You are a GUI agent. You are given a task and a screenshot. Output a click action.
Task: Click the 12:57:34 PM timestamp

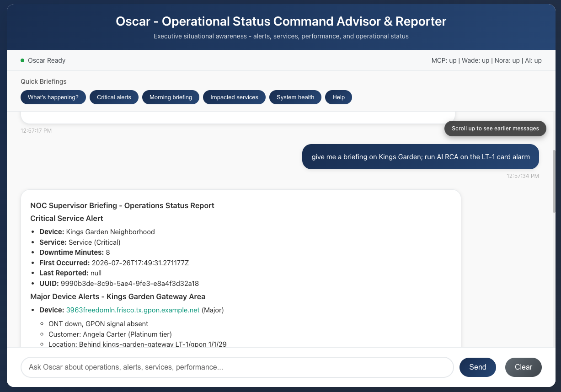click(523, 176)
